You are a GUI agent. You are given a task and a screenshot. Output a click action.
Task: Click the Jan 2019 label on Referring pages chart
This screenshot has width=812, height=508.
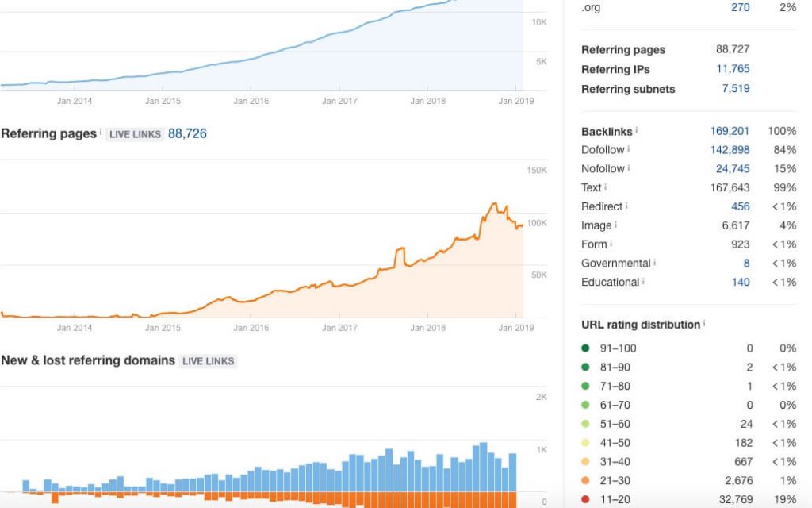tap(515, 328)
